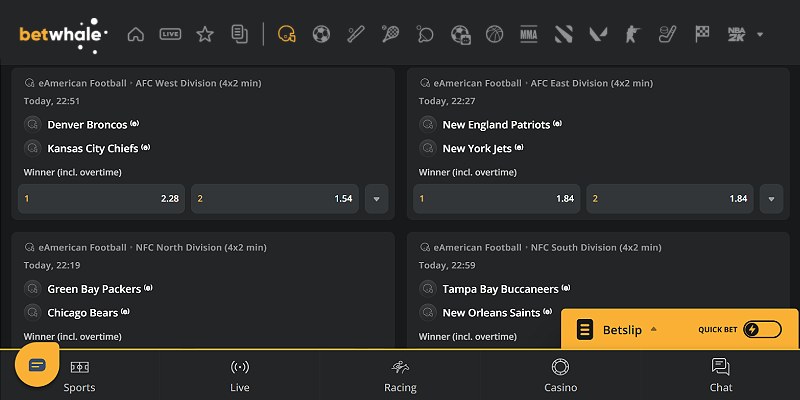
Task: Click the Today, 22:27 match time
Action: [447, 101]
